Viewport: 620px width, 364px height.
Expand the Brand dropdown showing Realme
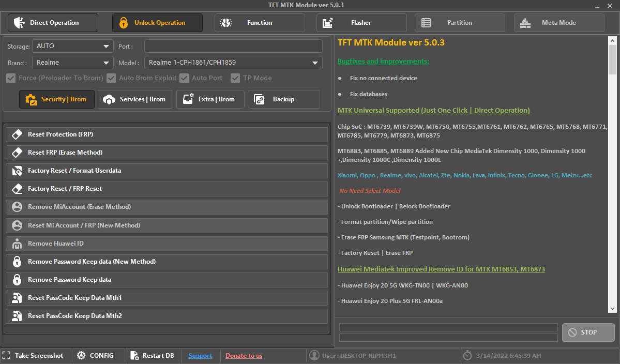tap(73, 63)
